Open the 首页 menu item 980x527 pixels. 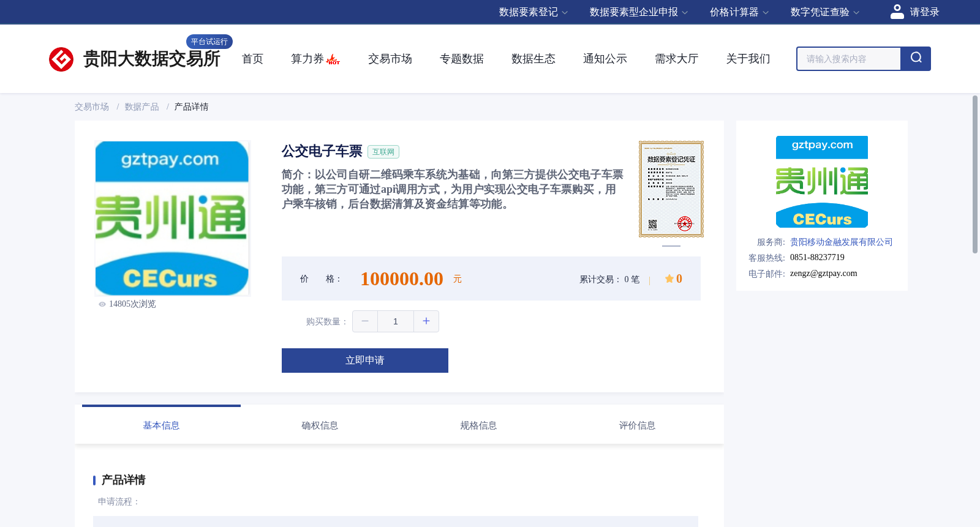tap(252, 59)
